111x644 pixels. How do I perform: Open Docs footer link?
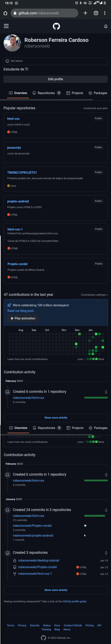pyautogui.click(x=57, y=626)
